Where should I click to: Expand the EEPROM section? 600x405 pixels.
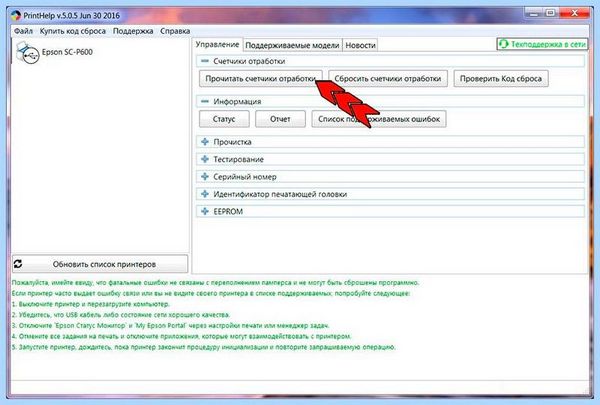pos(205,211)
